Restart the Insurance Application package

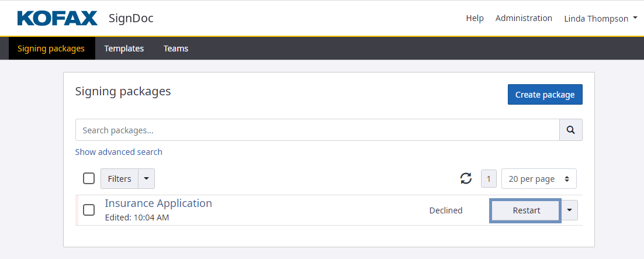526,210
